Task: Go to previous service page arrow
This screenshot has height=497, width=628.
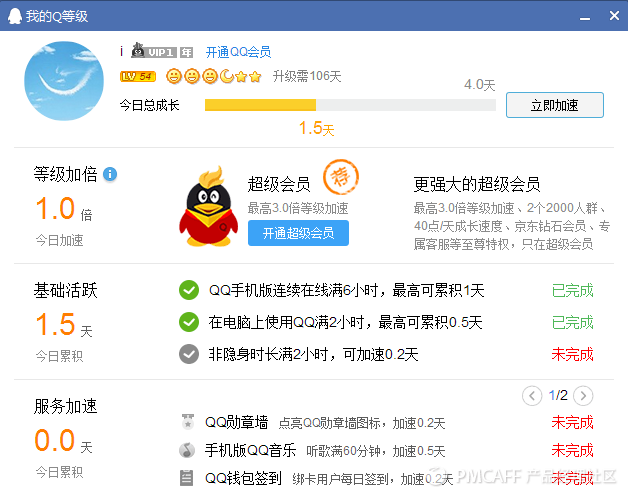Action: [532, 396]
